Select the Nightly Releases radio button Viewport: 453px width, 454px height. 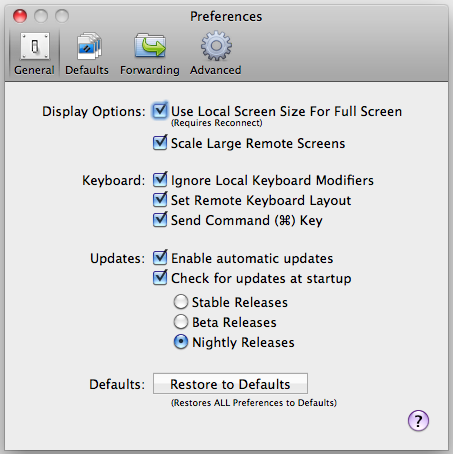(181, 342)
